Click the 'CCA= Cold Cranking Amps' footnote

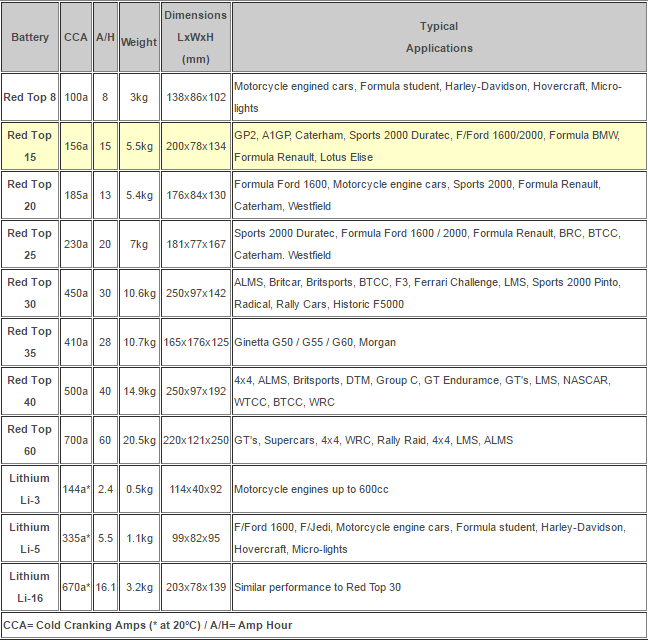point(324,625)
